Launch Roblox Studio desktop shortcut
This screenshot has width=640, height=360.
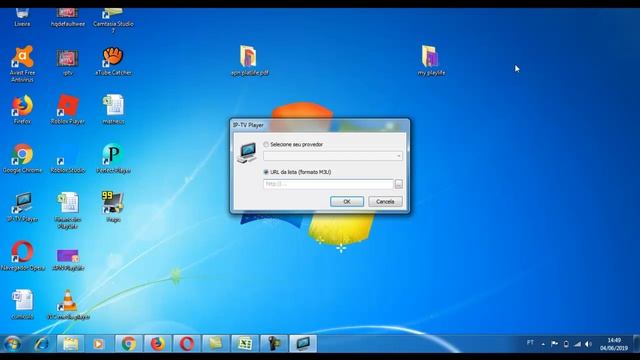pos(68,158)
